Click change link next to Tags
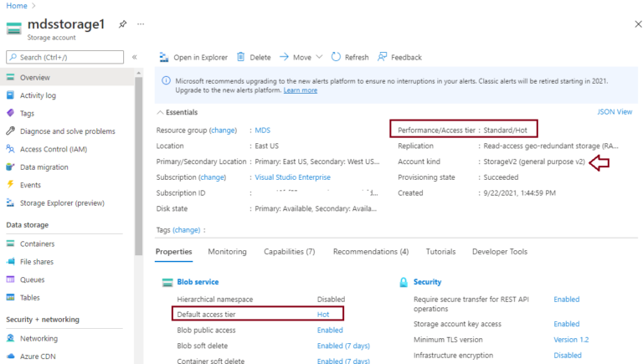The width and height of the screenshot is (643, 364). pos(187,230)
